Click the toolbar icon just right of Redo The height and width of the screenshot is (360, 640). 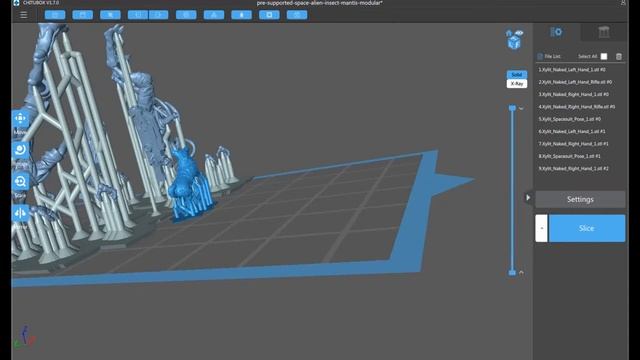click(x=186, y=15)
